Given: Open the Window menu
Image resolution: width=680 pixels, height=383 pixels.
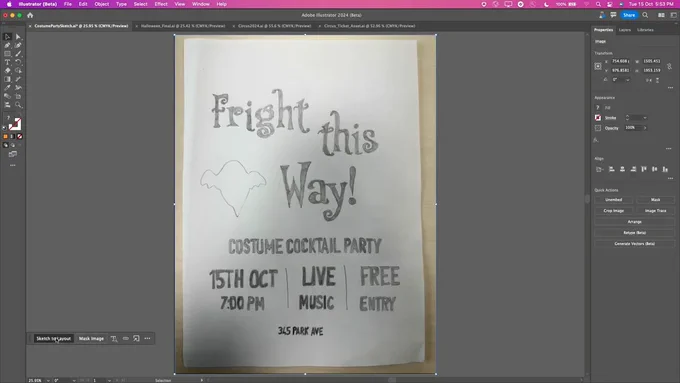Looking at the screenshot, I should [200, 4].
